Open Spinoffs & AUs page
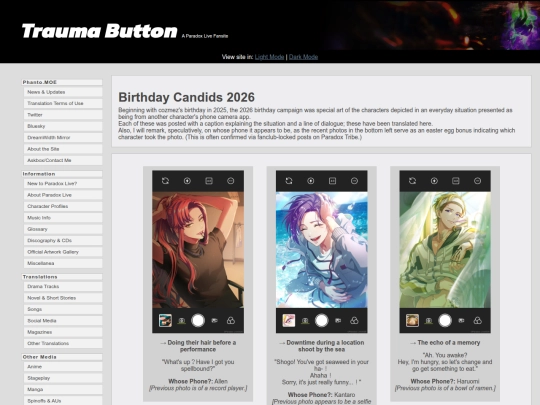Image resolution: width=540 pixels, height=405 pixels. click(63, 401)
